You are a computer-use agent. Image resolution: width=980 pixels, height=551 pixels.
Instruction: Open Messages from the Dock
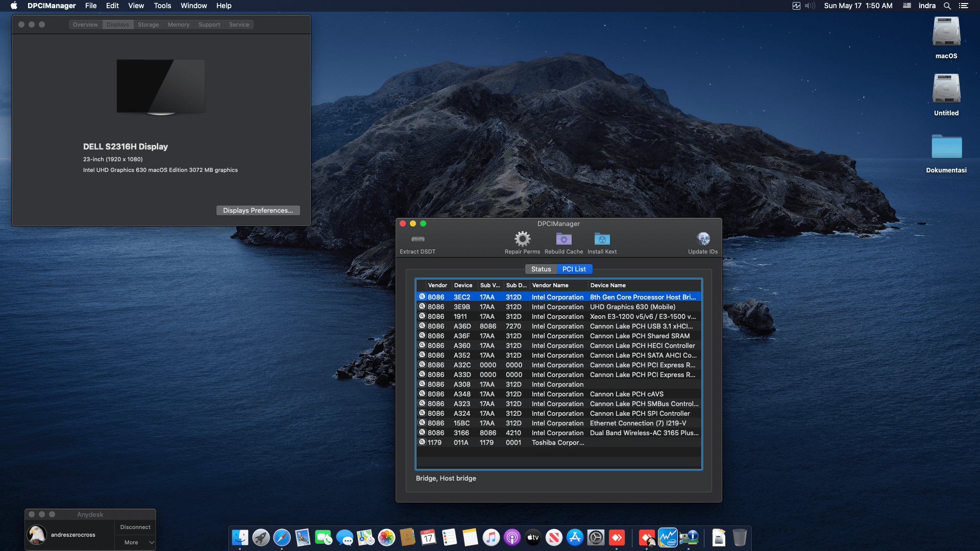pyautogui.click(x=345, y=537)
